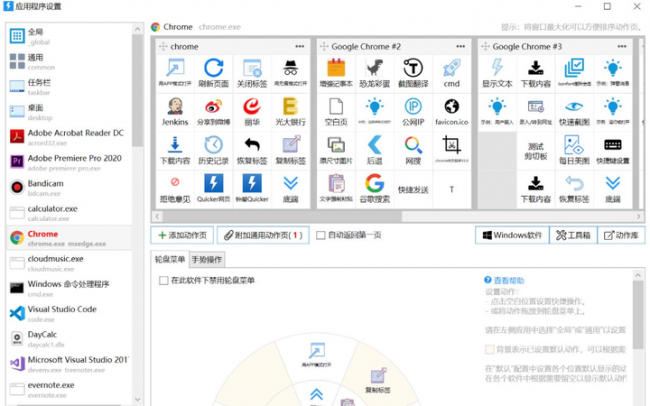Toggle the 自动返回第一页 checkbox
This screenshot has width=650, height=406.
click(320, 235)
